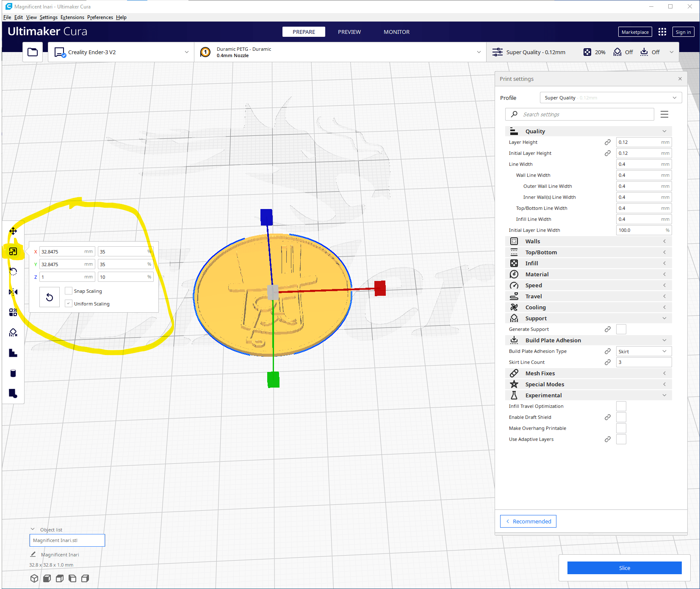The height and width of the screenshot is (589, 700).
Task: Click the application switcher grid icon
Action: pyautogui.click(x=662, y=32)
